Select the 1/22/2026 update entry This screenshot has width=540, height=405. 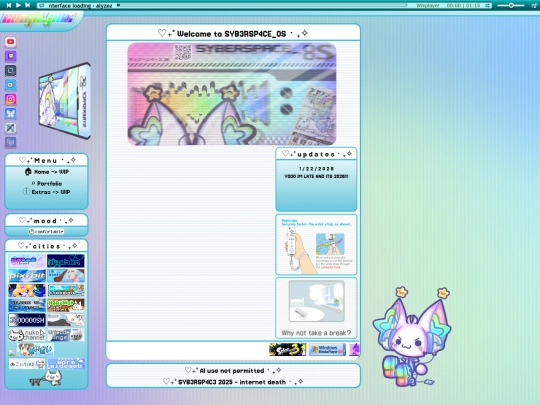pos(316,172)
